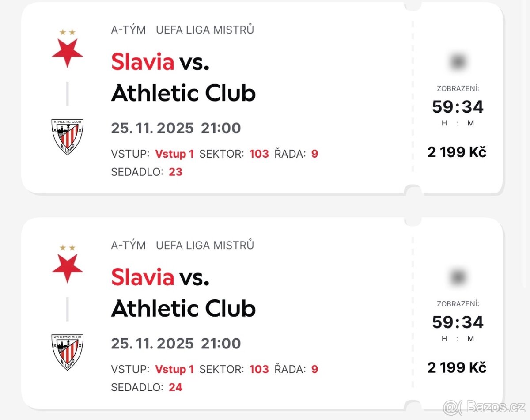Tap the blurred square icon on the second ticket
The width and height of the screenshot is (530, 420).
(x=457, y=276)
